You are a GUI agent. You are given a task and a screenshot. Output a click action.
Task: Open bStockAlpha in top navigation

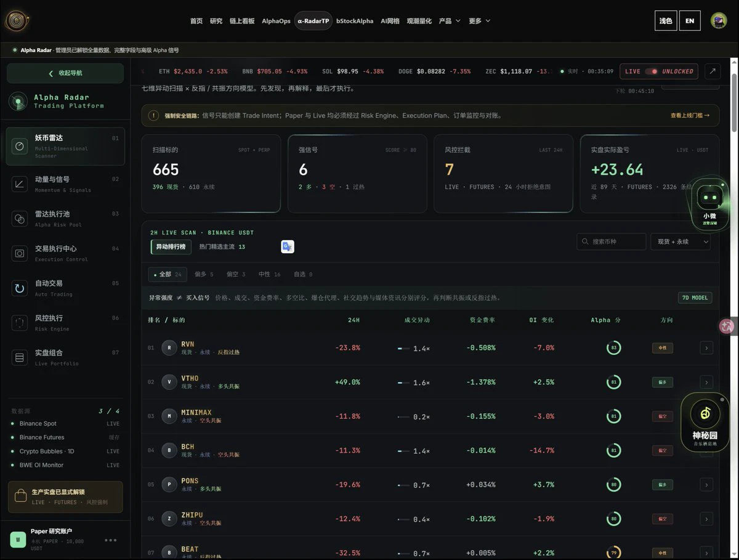[x=355, y=21]
